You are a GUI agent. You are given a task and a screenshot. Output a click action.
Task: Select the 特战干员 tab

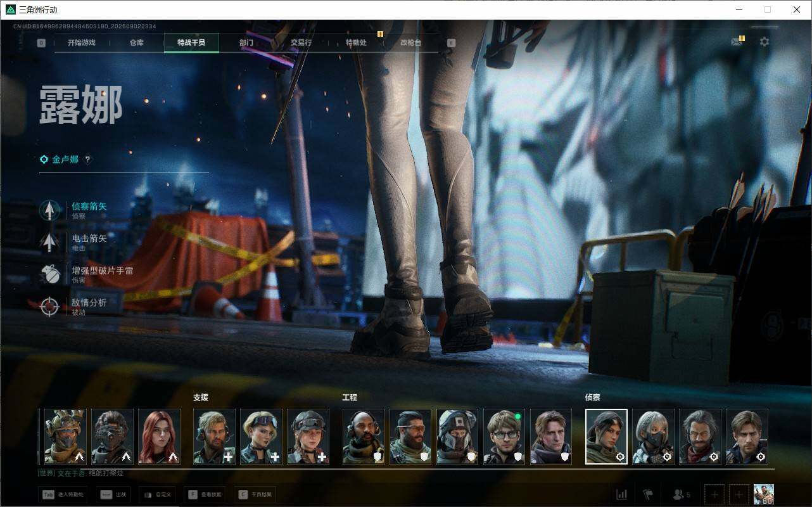point(191,42)
